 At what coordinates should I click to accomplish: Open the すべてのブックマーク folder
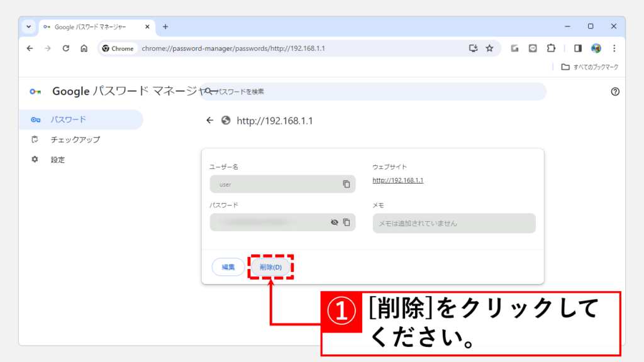tap(590, 67)
